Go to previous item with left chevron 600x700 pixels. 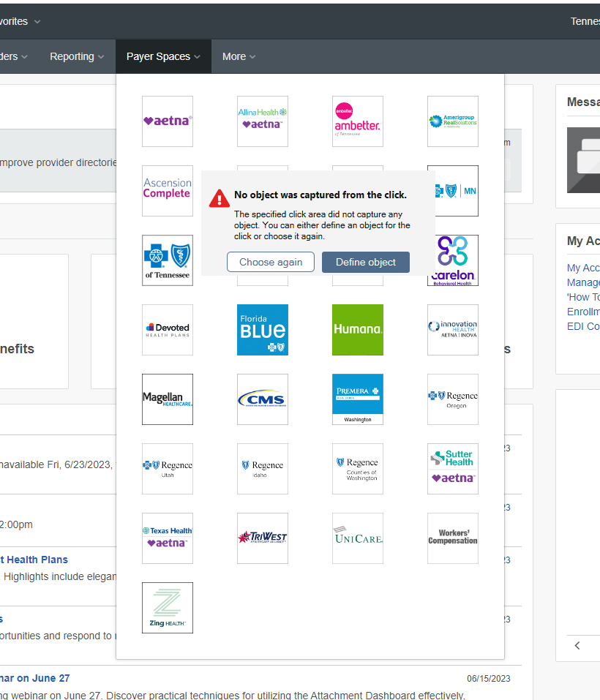point(577,646)
